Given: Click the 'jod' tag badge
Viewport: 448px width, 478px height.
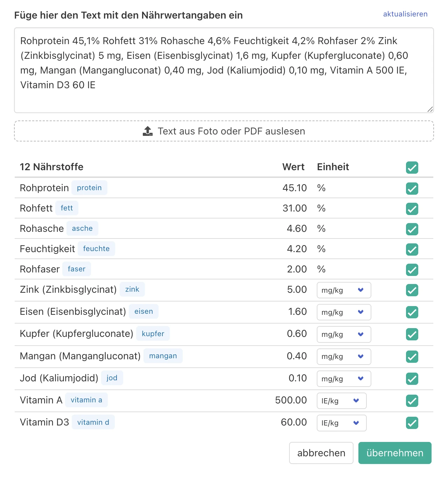Looking at the screenshot, I should pos(112,378).
